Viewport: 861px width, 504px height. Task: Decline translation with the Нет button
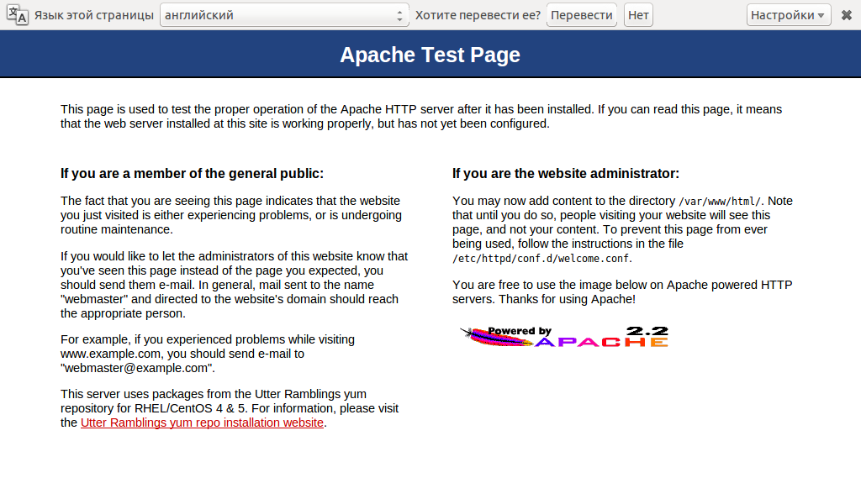tap(638, 15)
